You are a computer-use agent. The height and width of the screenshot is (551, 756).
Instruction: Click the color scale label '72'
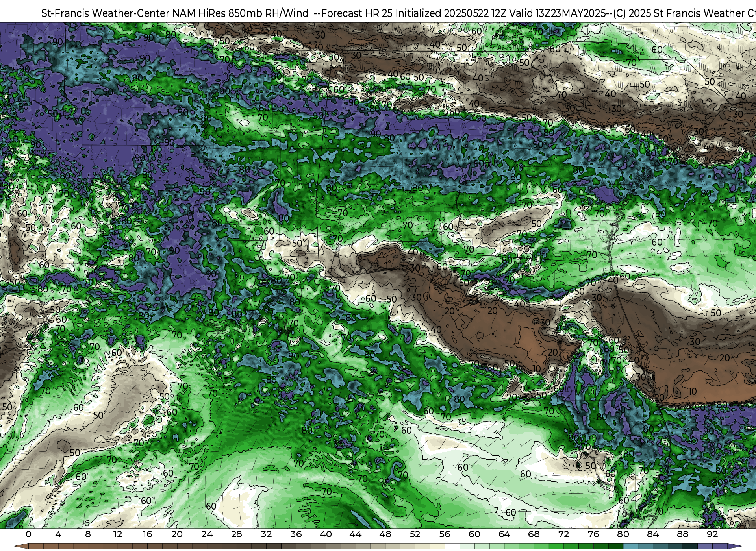563,534
